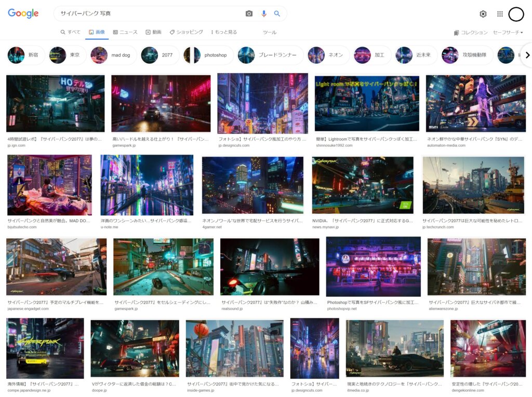This screenshot has width=532, height=397.
Task: Open the red lantern city image from inside-games.jp
Action: tap(234, 348)
